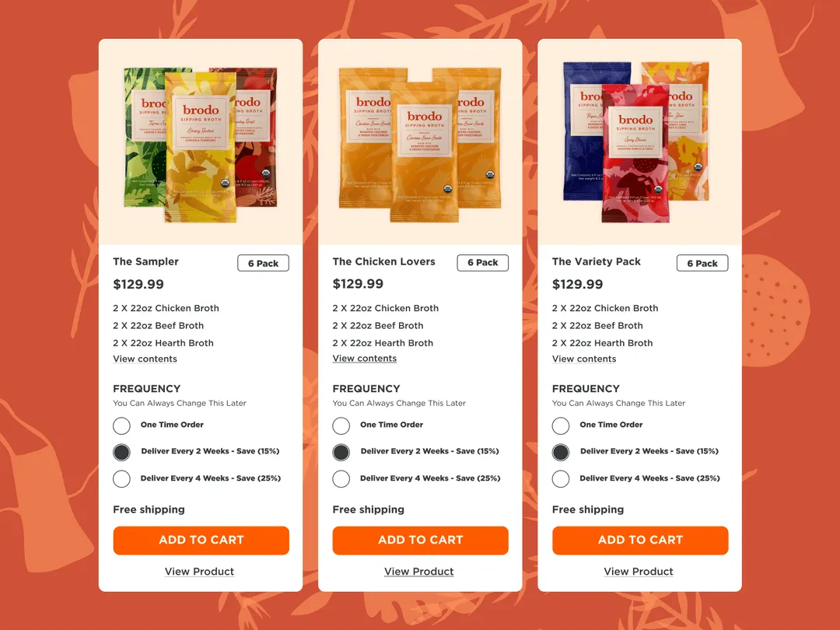Choose One Time Order for The Variety Pack
Viewport: 840px width, 630px height.
coord(561,426)
